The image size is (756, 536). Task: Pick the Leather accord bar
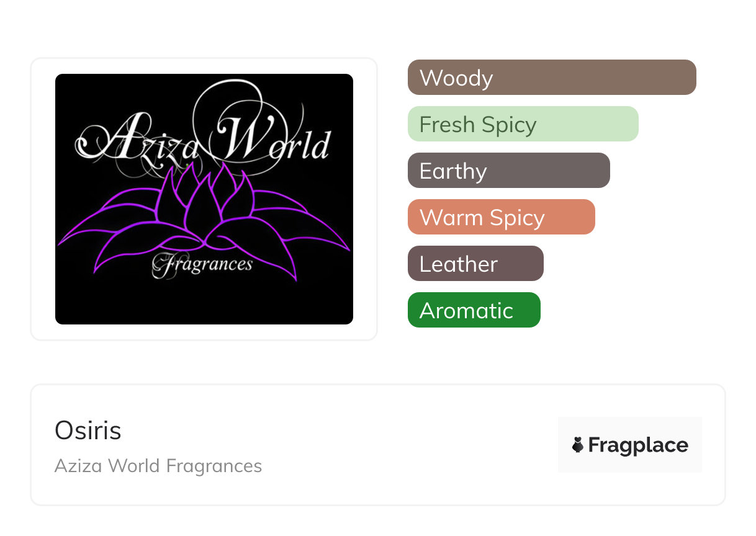[x=475, y=264]
